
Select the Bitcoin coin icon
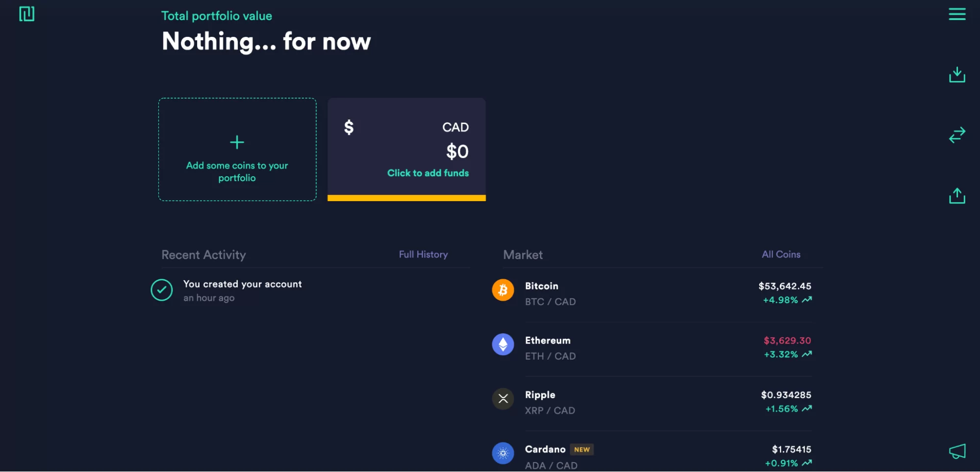coord(503,290)
